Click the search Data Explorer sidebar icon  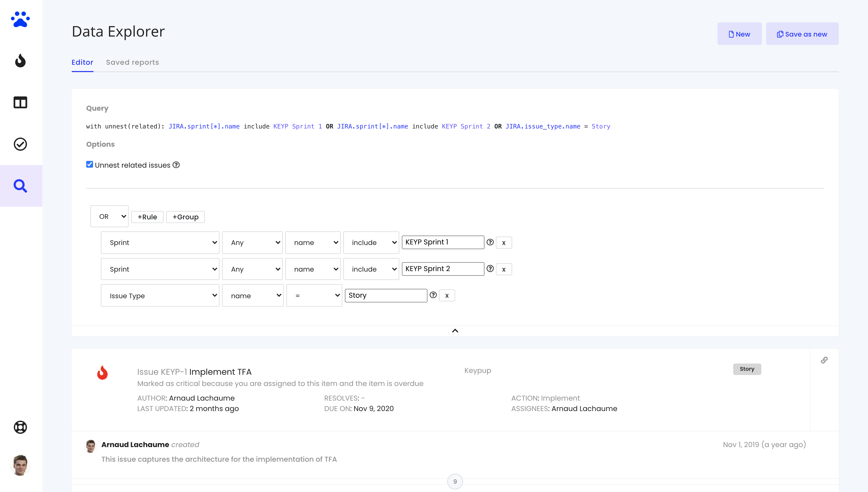[x=20, y=185]
